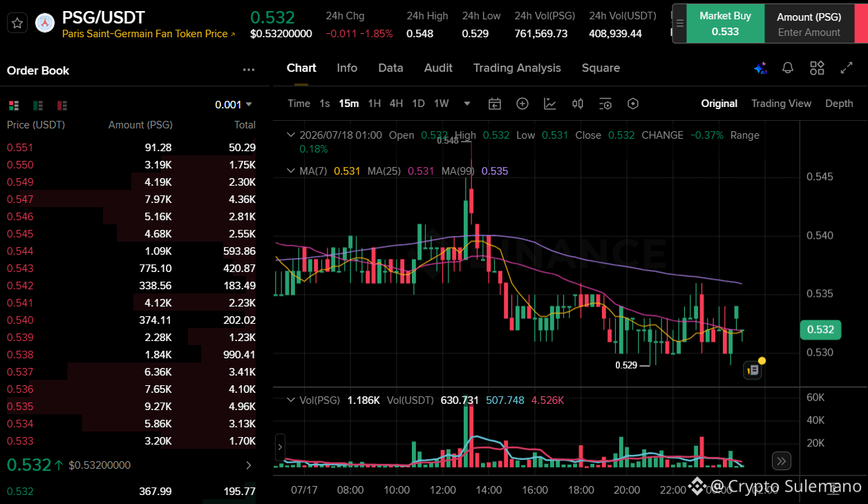Open the calendar date-range icon
Viewport: 868px width, 504px height.
coord(495,104)
